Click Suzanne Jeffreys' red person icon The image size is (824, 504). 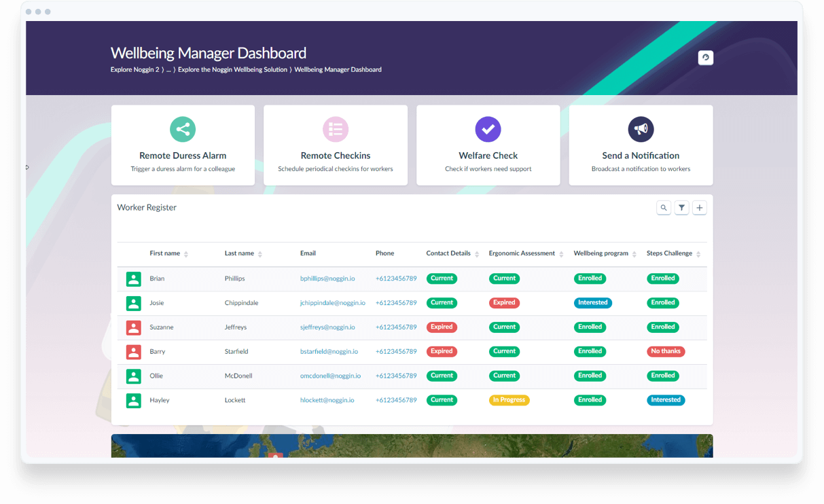coord(134,327)
